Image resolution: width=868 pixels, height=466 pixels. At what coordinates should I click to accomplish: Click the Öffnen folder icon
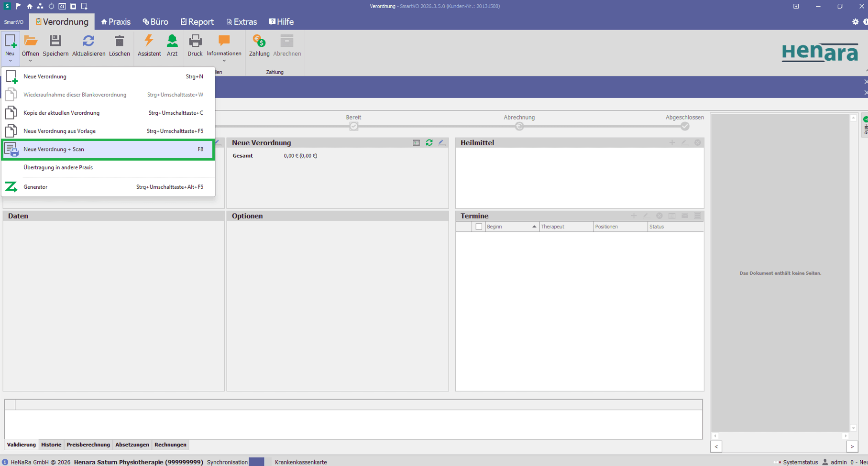point(30,41)
